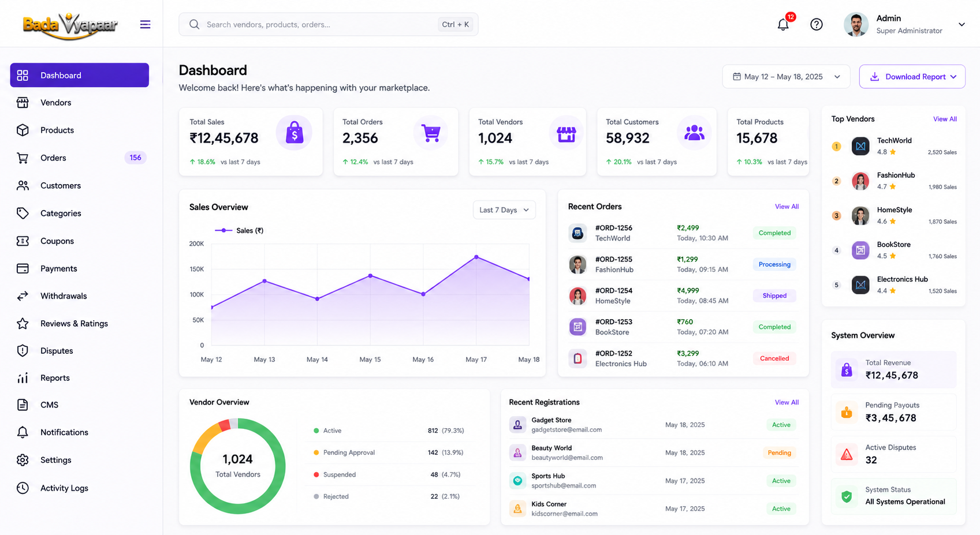This screenshot has width=980, height=535.
Task: Click the Bada Vyapaar logo
Action: [x=70, y=25]
